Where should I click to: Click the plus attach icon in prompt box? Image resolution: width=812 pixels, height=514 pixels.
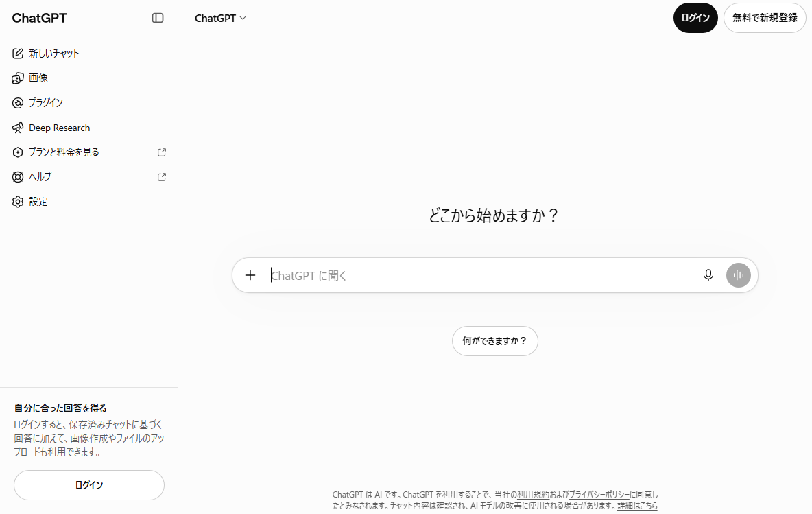(x=250, y=275)
